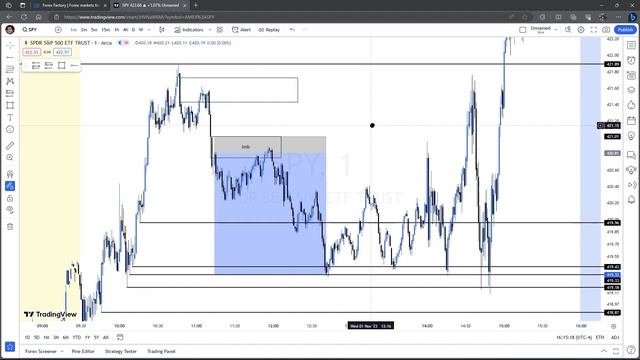Open favorites star at bottom left
The image size is (640, 360).
(x=10, y=347)
